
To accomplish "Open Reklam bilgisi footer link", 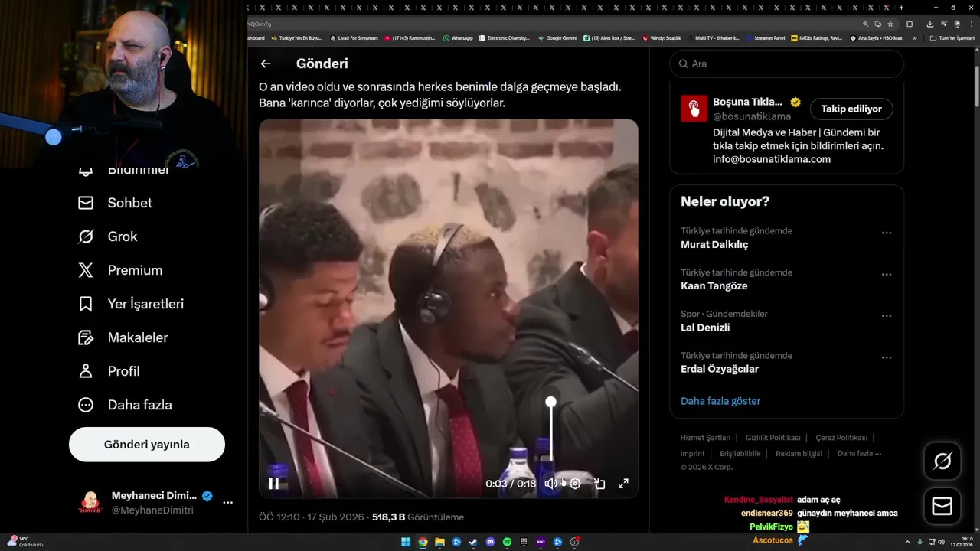I will tap(799, 454).
